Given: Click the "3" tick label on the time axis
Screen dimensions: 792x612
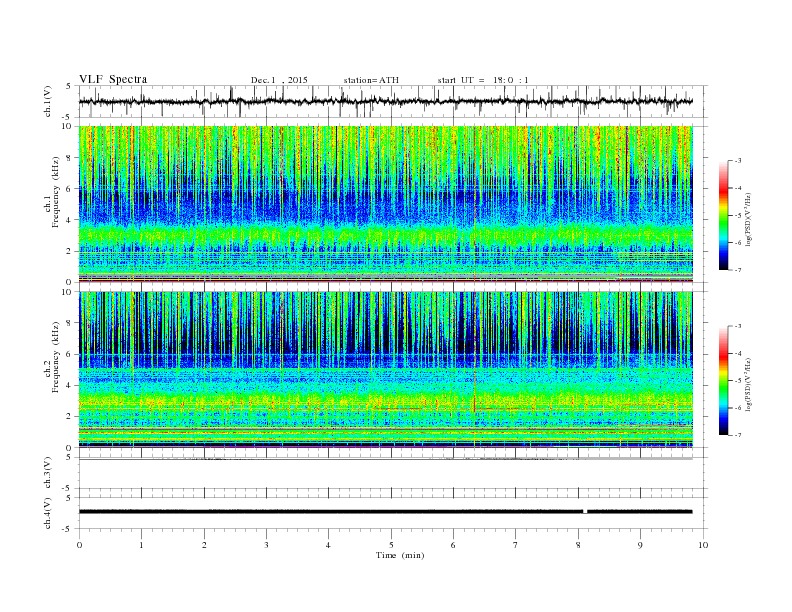Looking at the screenshot, I should point(266,545).
